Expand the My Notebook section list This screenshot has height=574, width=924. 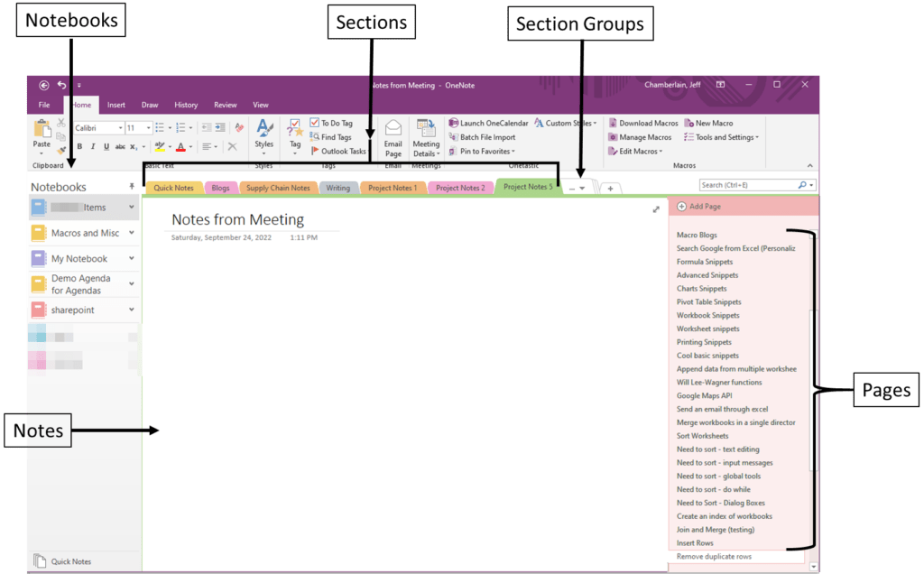tap(133, 258)
